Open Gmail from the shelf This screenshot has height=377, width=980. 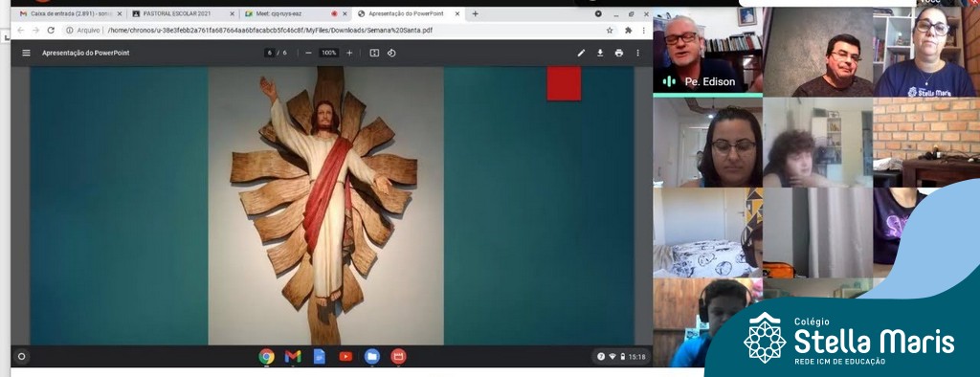[293, 356]
